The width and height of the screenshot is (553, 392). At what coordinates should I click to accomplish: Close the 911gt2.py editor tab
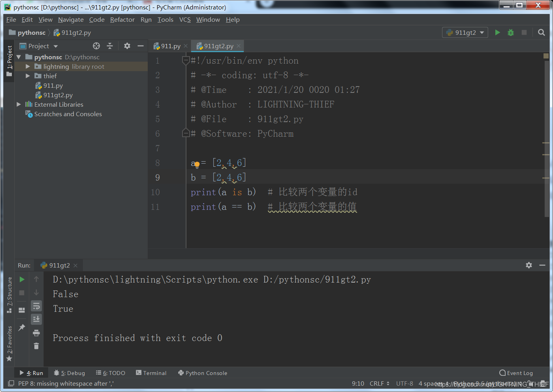[x=239, y=46]
